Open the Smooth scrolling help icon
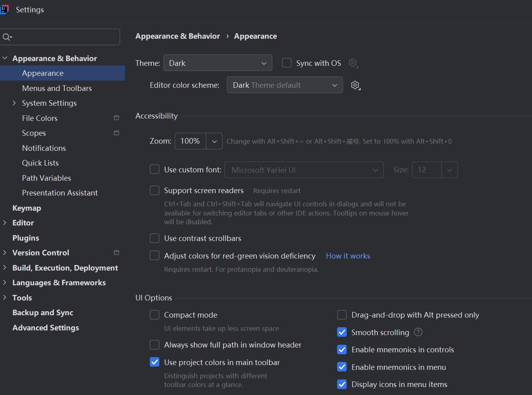Screen dimensions: 532x395 click(418, 332)
